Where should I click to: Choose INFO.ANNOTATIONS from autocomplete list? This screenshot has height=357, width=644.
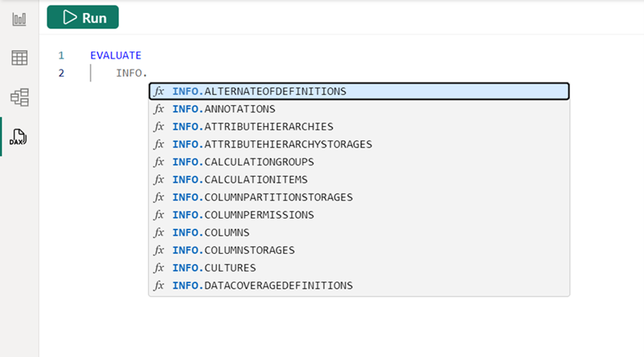[x=359, y=109]
